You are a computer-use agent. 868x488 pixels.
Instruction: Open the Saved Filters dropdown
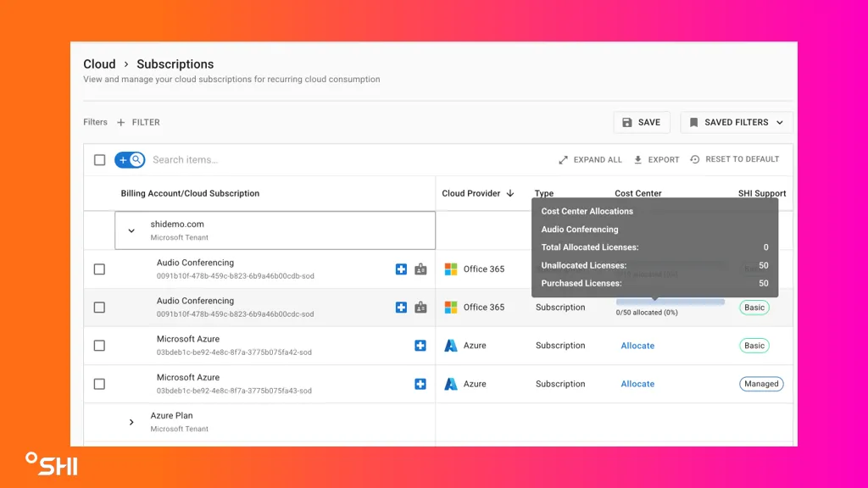coord(737,122)
